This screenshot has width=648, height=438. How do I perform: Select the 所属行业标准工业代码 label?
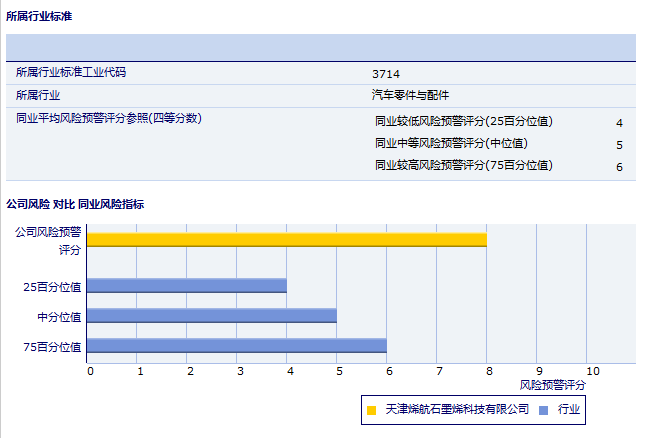[71, 72]
